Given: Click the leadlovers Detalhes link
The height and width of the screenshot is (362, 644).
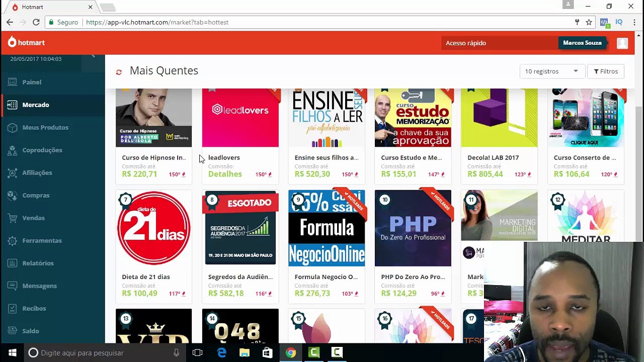Looking at the screenshot, I should tap(225, 174).
